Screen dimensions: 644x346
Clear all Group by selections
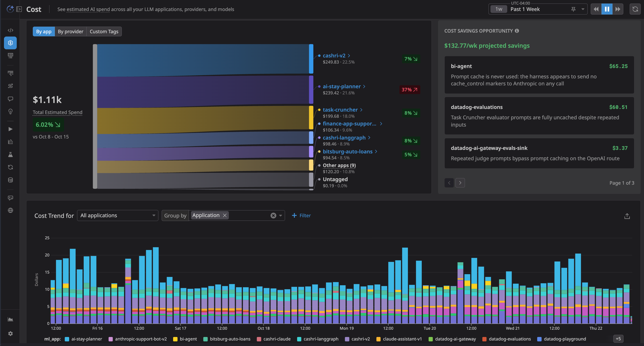click(273, 215)
